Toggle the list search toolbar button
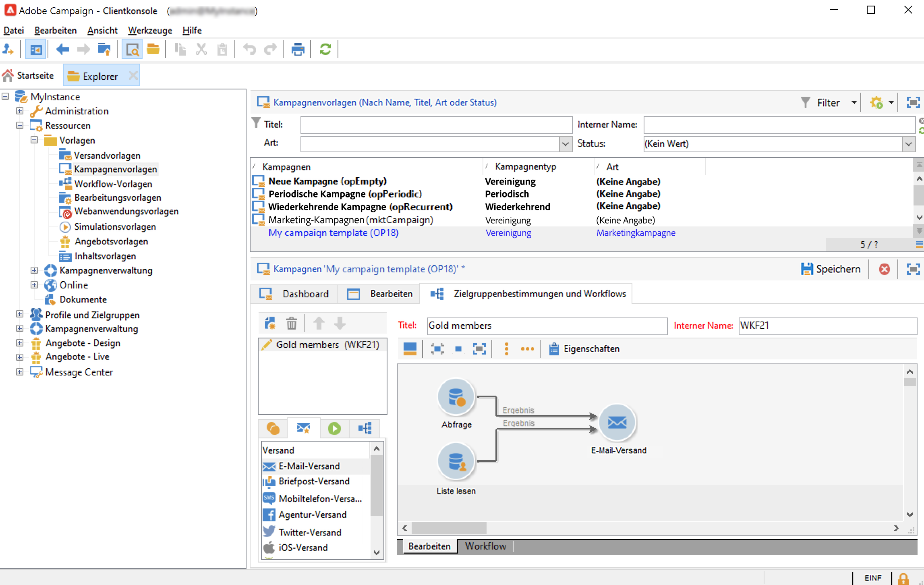Viewport: 924px width, 585px height. coord(132,50)
